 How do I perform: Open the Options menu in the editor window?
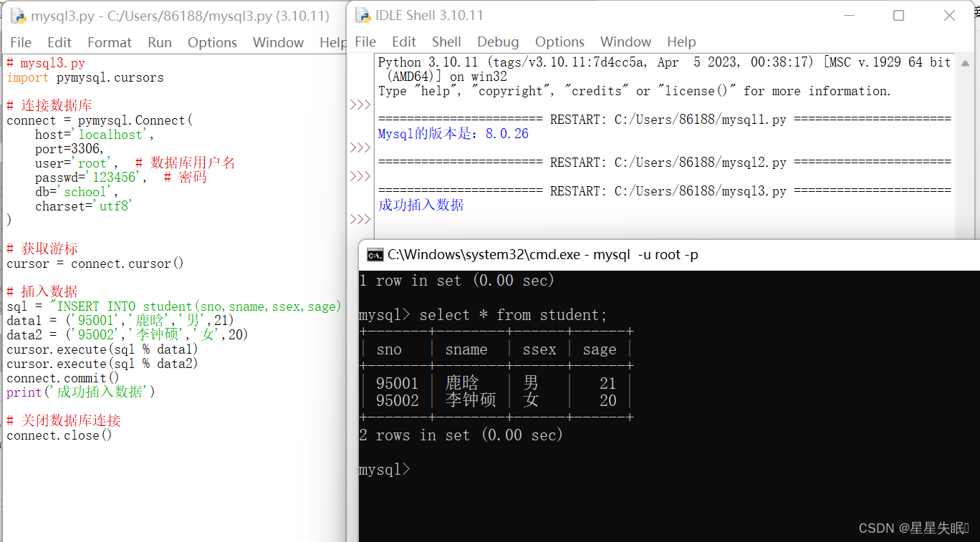pos(212,42)
